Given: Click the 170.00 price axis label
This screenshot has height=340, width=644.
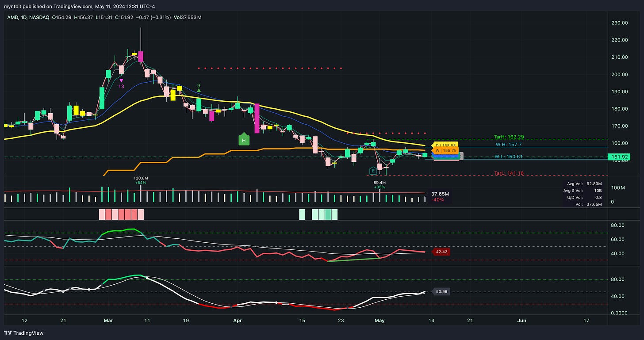Looking at the screenshot, I should (619, 126).
